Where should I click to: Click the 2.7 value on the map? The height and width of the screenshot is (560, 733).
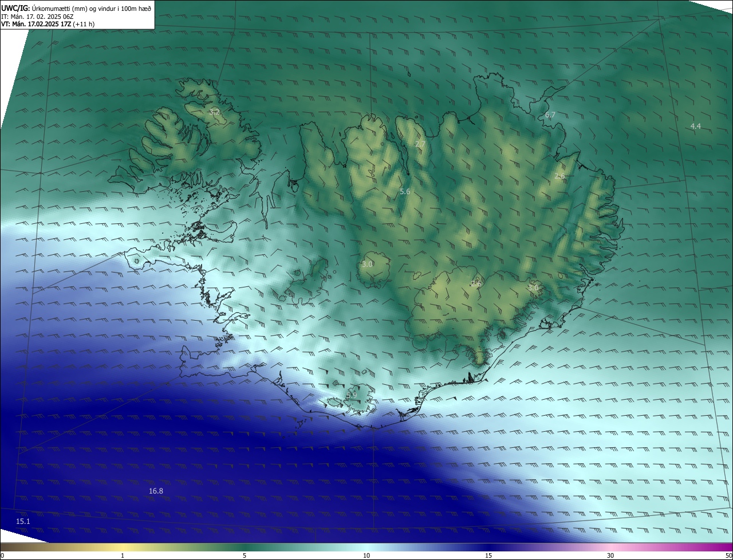(x=420, y=144)
